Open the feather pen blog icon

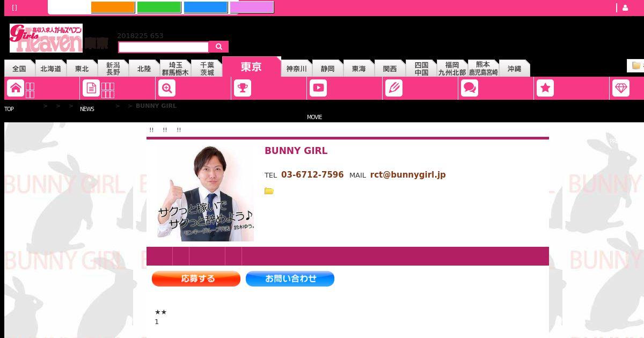[394, 88]
